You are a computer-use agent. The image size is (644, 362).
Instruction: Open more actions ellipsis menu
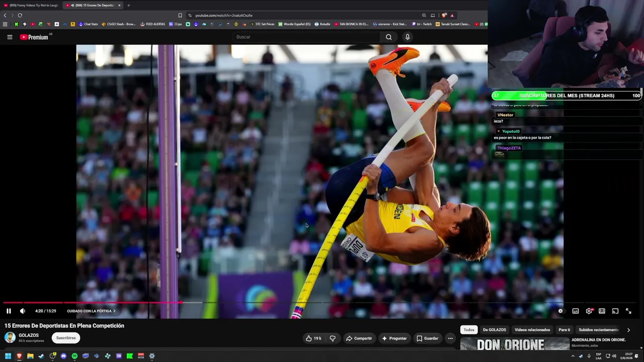[x=450, y=338]
